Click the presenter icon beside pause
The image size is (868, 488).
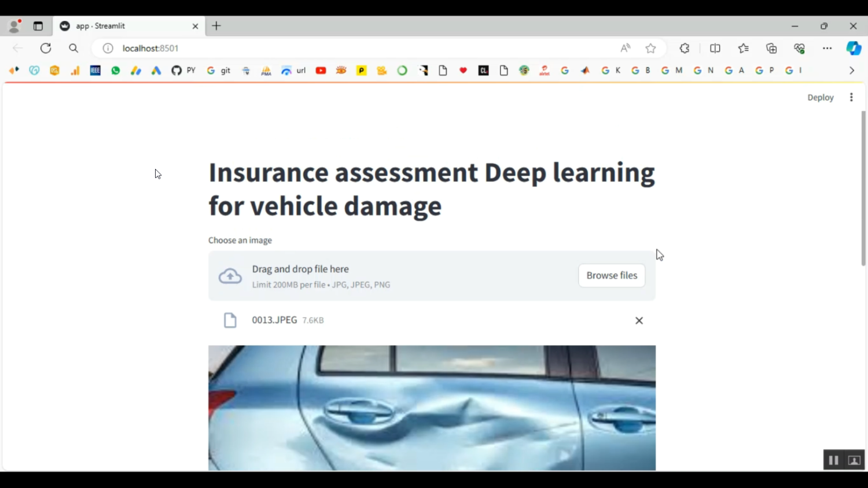pos(854,460)
